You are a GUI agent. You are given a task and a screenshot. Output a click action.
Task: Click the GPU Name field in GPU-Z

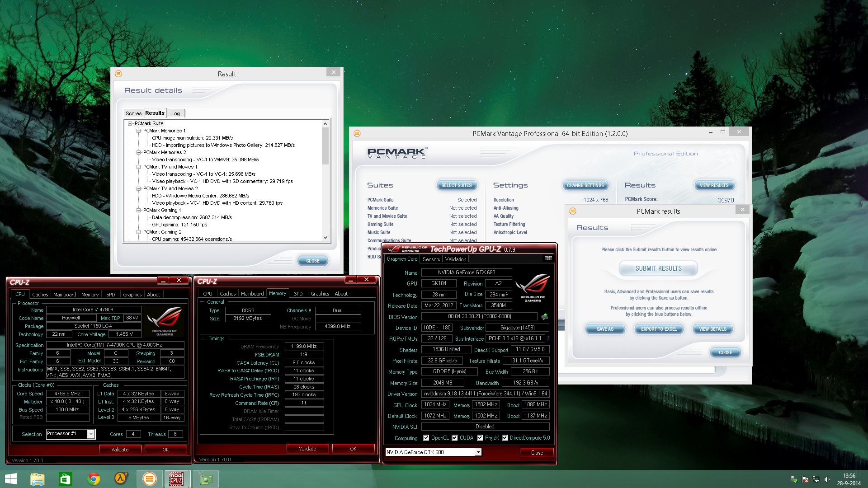coord(466,272)
